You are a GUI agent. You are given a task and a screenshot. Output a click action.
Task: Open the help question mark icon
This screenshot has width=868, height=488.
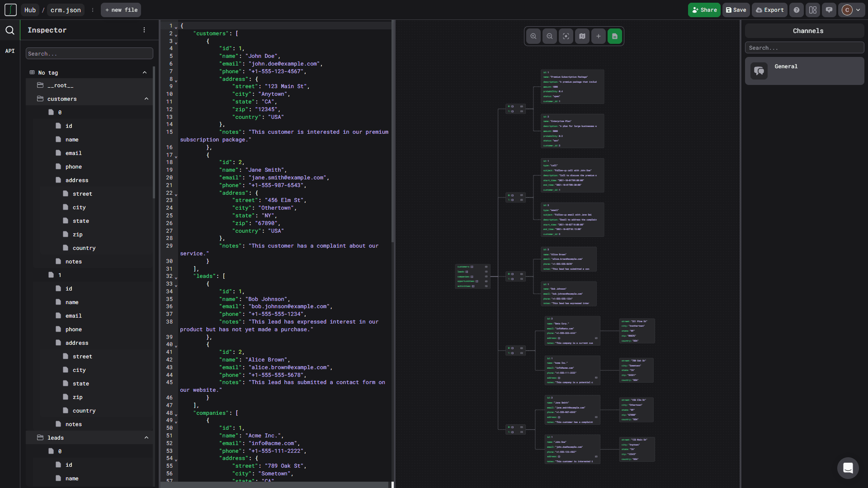[797, 10]
